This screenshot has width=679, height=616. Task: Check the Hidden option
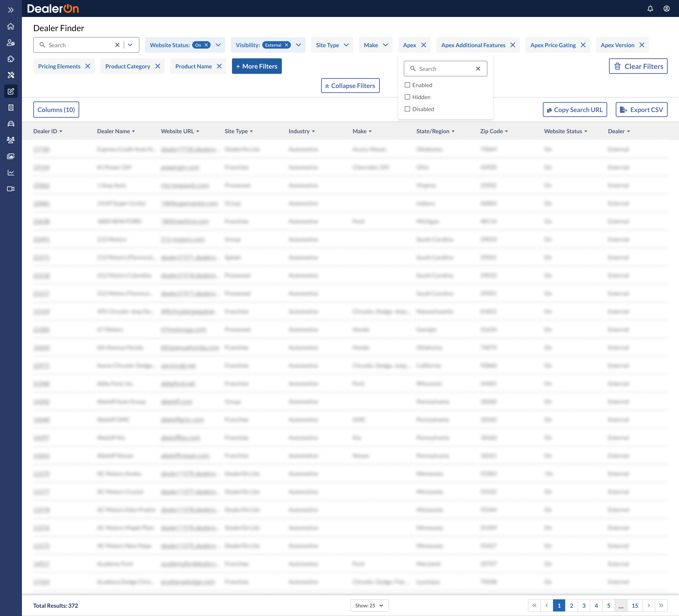tap(408, 97)
